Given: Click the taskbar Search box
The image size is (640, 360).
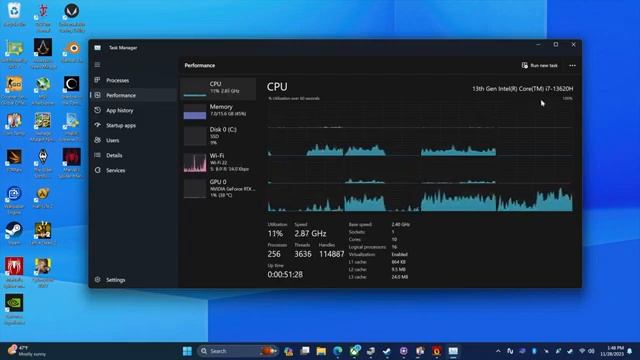Looking at the screenshot, I should tap(238, 351).
